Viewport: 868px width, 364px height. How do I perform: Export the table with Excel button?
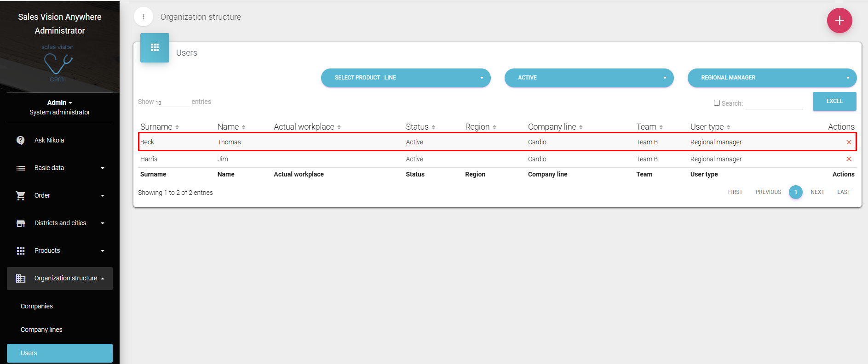pos(834,101)
